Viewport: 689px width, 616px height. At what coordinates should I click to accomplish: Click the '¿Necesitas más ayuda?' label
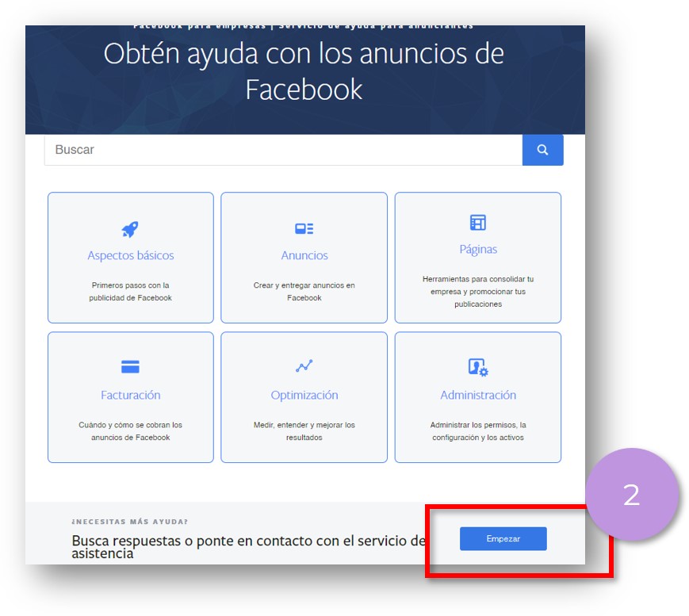coord(129,522)
